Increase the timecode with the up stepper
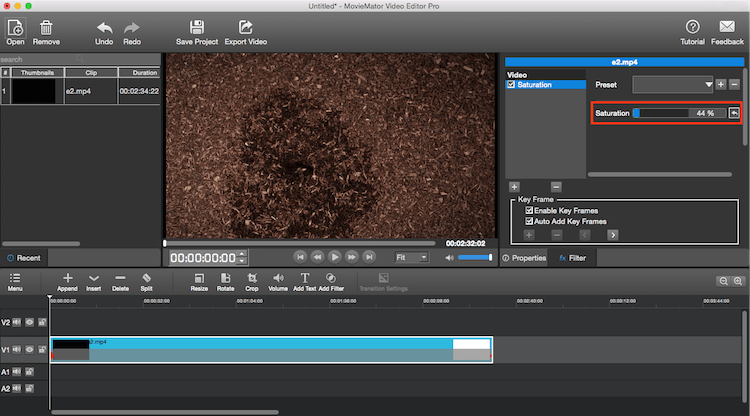 pos(242,254)
